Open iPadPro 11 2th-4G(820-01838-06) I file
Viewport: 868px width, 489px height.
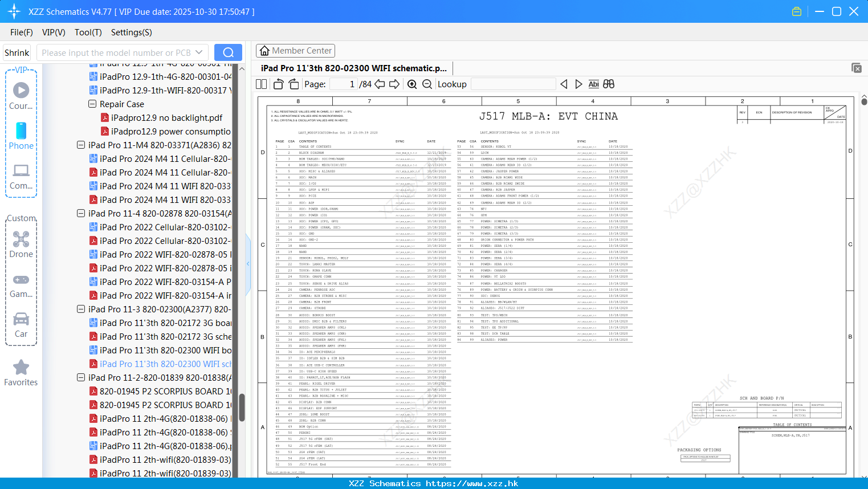[x=165, y=418]
